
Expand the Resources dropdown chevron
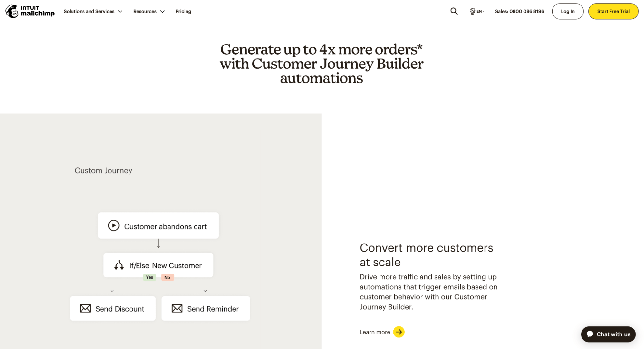click(x=162, y=12)
